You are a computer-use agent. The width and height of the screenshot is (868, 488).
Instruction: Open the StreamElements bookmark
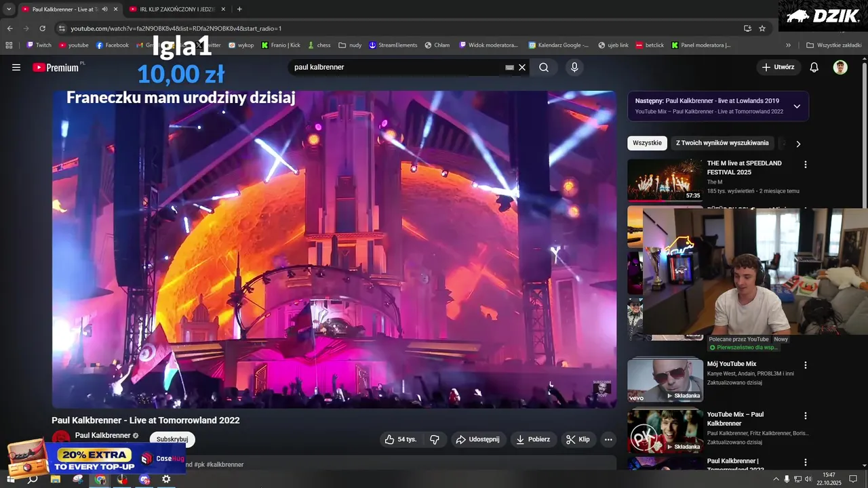[x=393, y=45]
